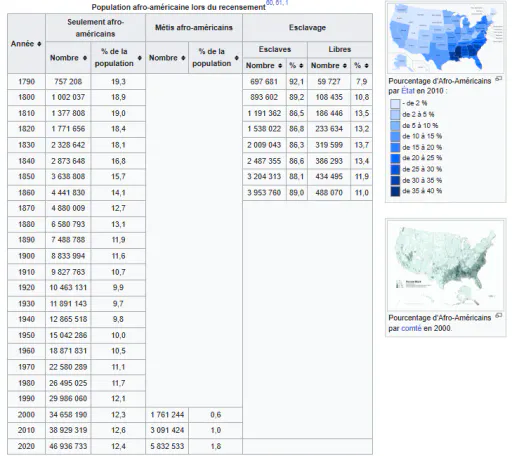This screenshot has width=512, height=456.
Task: Select the year 1950 cell
Action: [26, 335]
